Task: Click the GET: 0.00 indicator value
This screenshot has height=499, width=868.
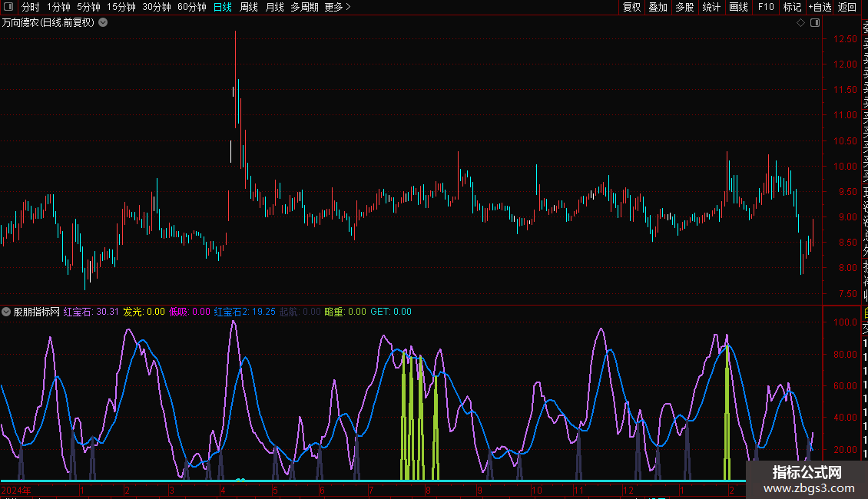Action: (x=391, y=312)
